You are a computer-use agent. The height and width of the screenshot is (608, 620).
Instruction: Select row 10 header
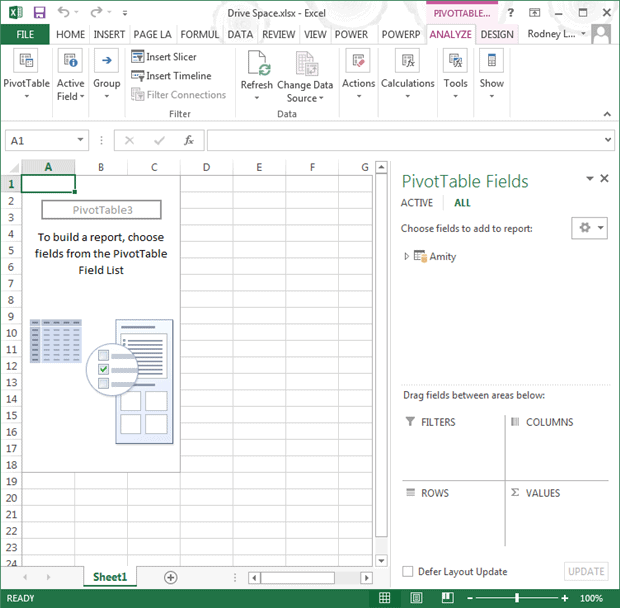click(x=11, y=333)
